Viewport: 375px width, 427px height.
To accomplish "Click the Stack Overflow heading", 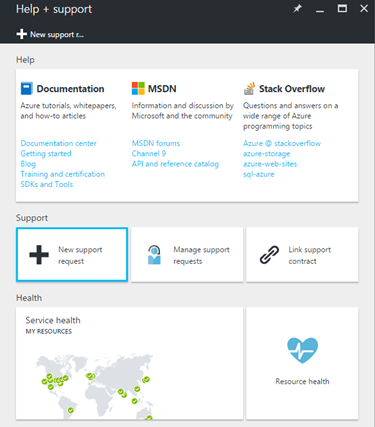I will click(292, 89).
